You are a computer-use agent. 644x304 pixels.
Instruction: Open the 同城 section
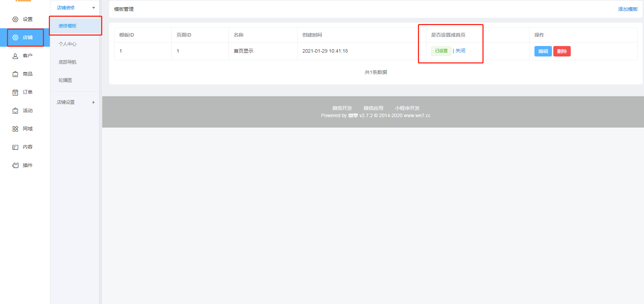tap(28, 129)
